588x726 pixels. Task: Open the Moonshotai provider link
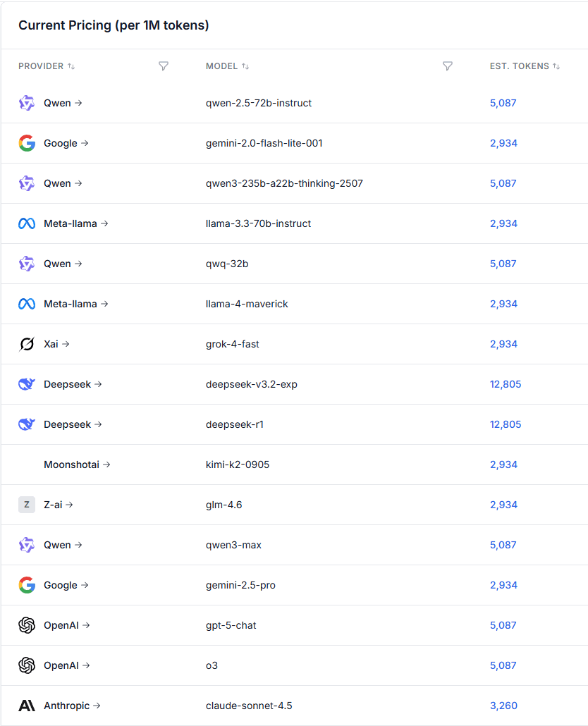click(x=77, y=464)
